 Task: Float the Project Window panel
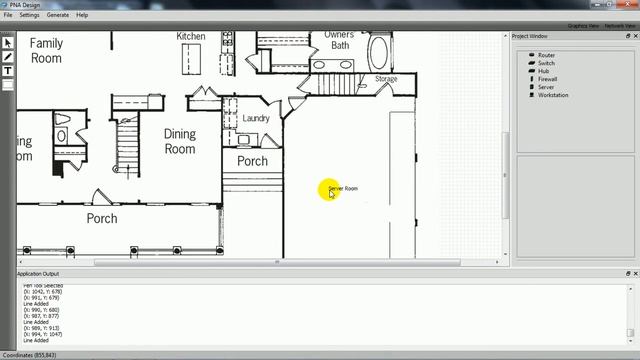coord(628,36)
